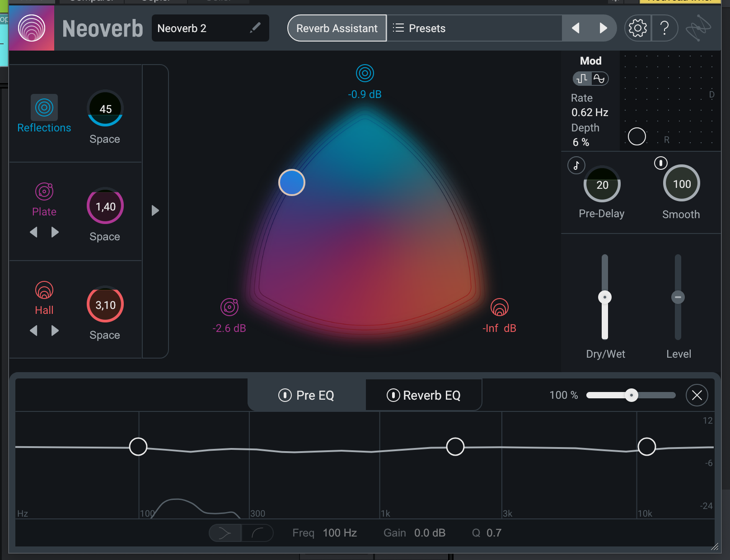
Task: Open the settings gear icon
Action: (x=637, y=28)
